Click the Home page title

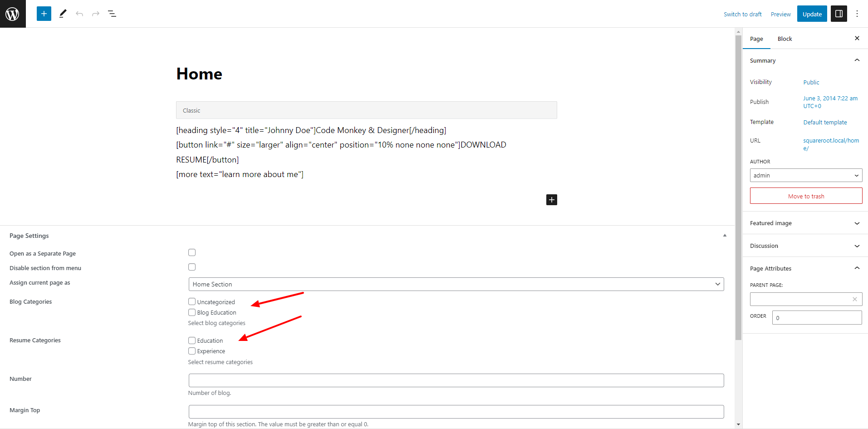click(x=199, y=74)
